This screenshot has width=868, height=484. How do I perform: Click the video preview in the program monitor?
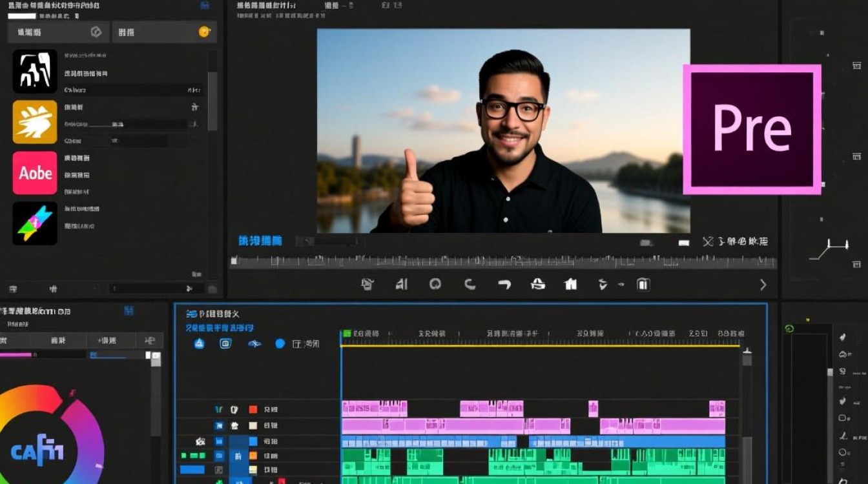click(503, 130)
